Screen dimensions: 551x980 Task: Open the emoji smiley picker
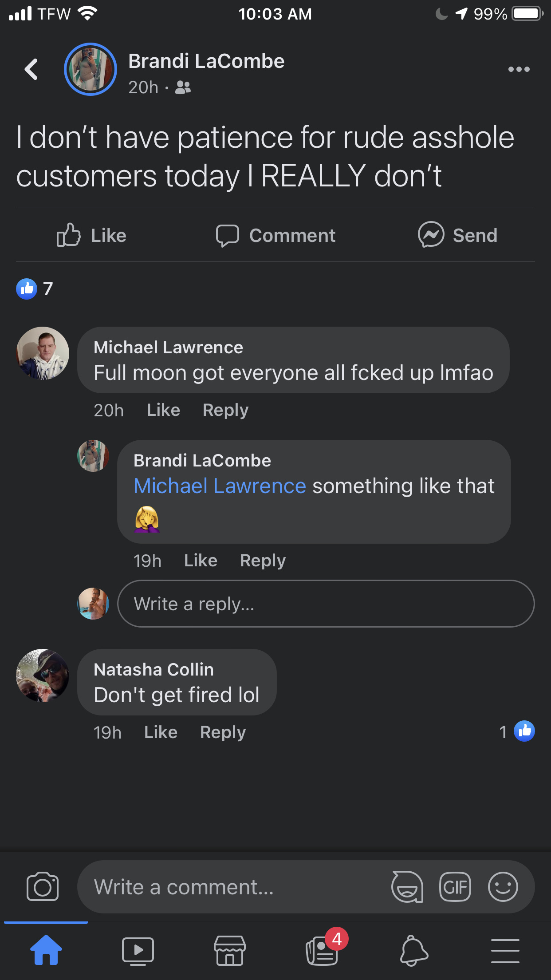503,887
